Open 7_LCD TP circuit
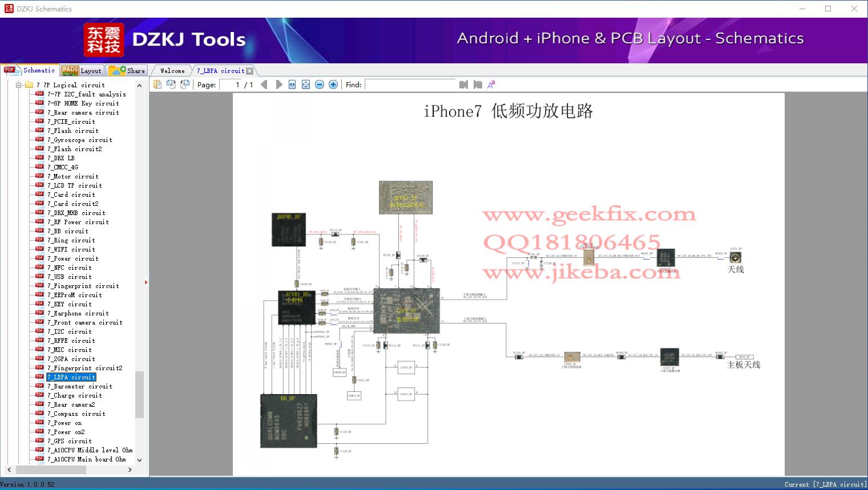 click(75, 185)
